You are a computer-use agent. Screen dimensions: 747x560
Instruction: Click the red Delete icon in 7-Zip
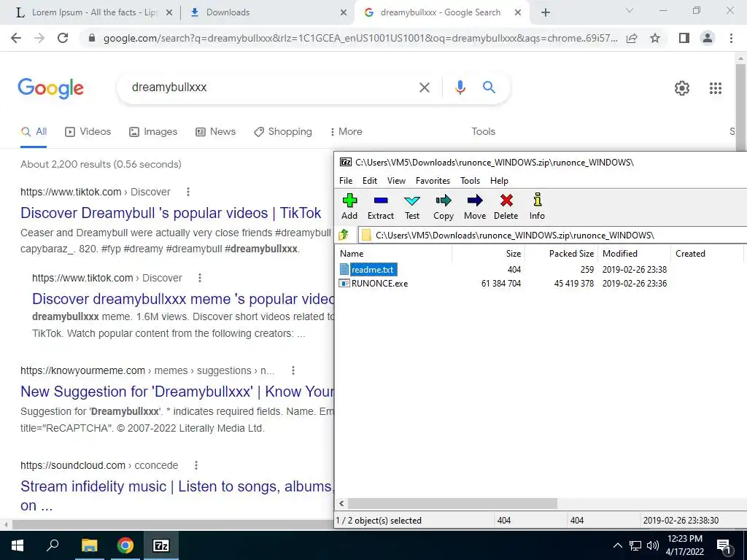(x=506, y=206)
